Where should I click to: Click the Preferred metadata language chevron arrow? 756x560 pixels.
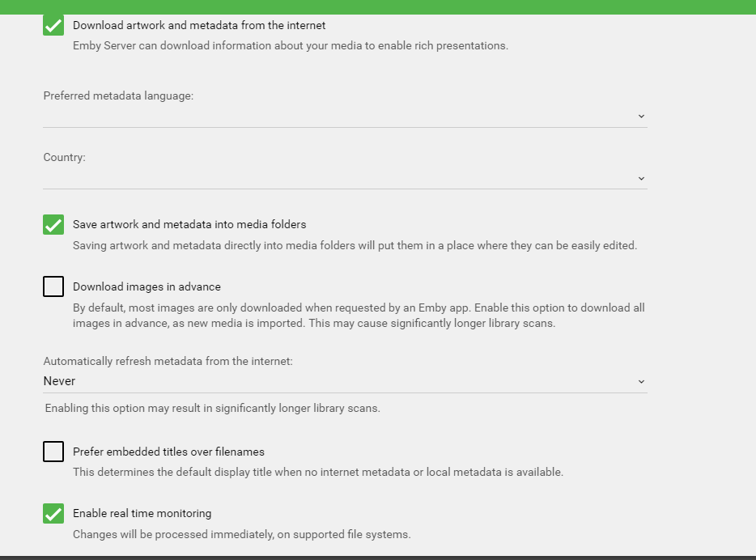click(x=641, y=117)
